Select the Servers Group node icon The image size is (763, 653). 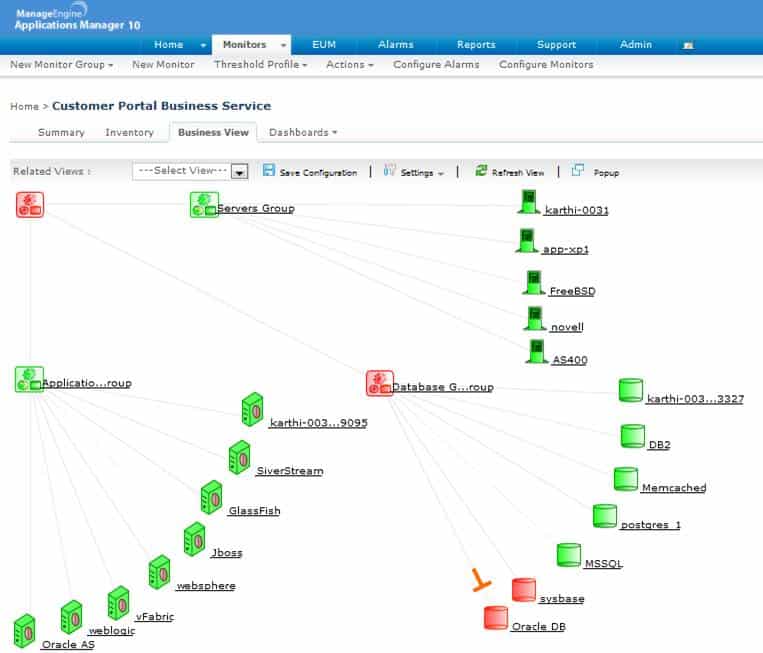point(204,205)
